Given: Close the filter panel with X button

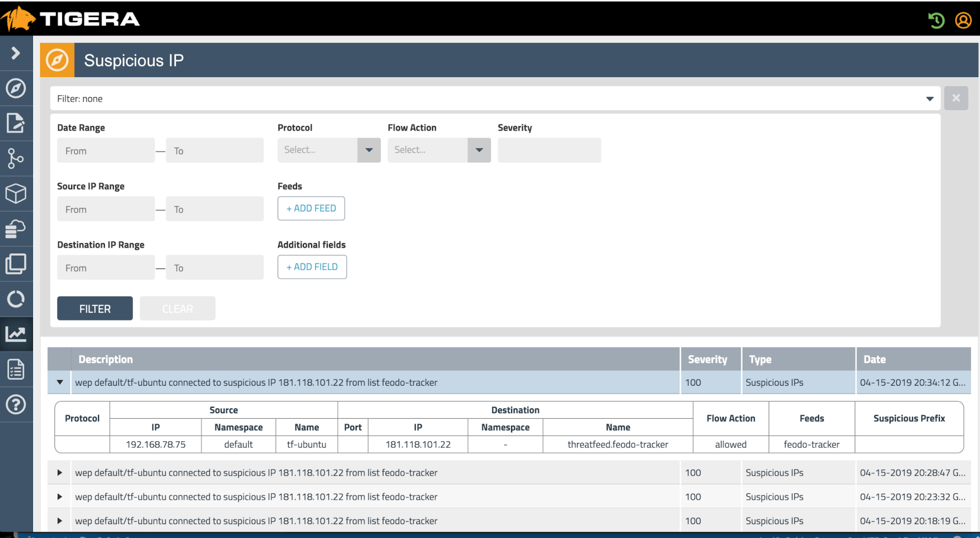Looking at the screenshot, I should (x=956, y=98).
